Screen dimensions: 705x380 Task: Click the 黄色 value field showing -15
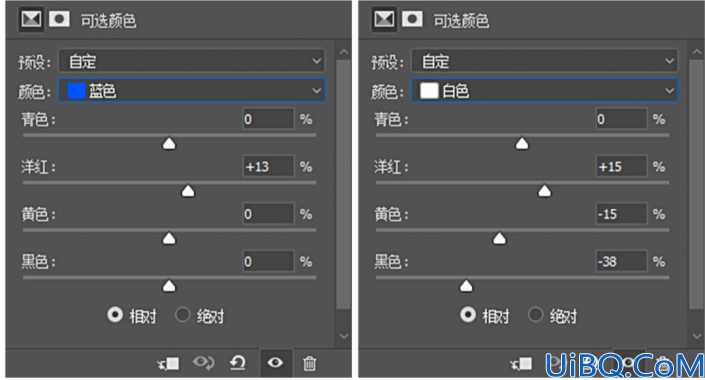tap(621, 214)
